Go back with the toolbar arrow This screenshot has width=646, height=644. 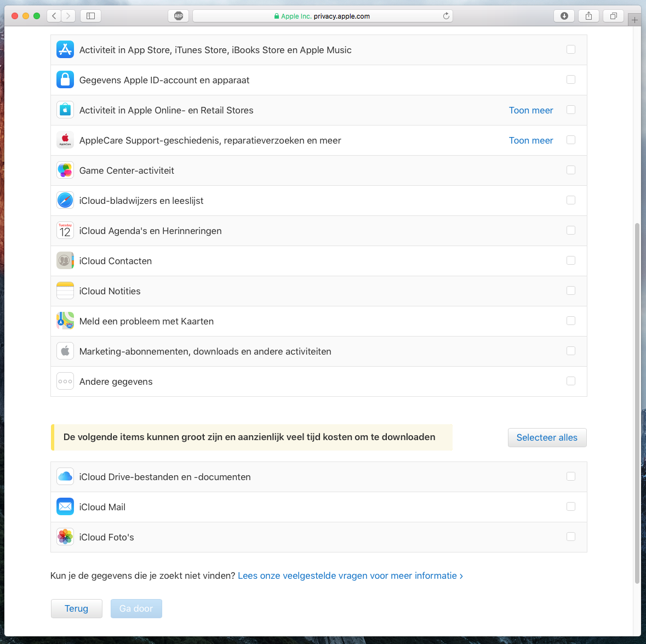[x=54, y=16]
